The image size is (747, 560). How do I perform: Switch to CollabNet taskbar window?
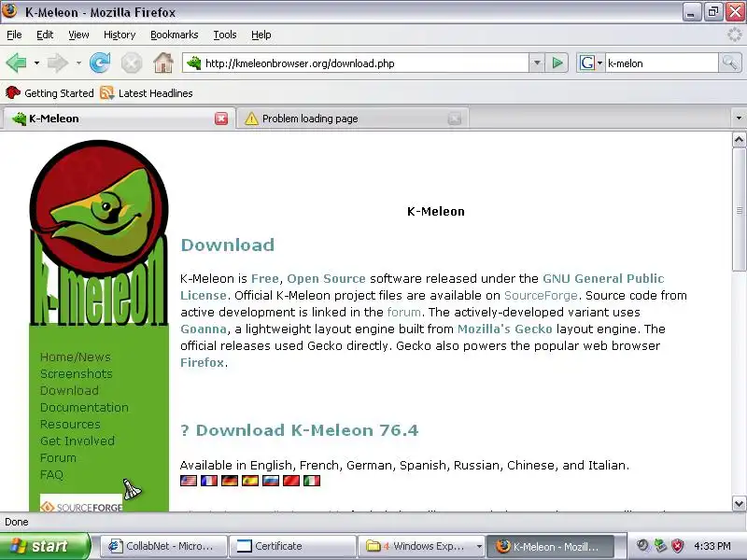(x=162, y=546)
